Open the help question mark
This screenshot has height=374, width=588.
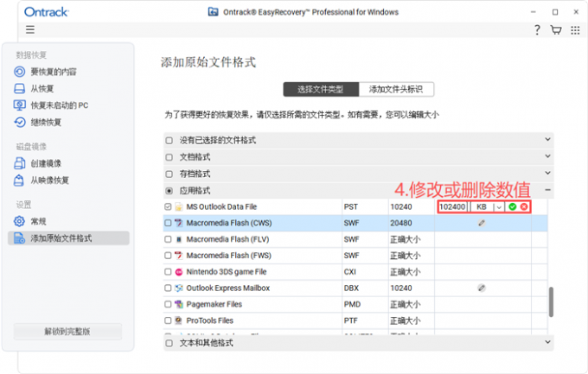pyautogui.click(x=537, y=29)
